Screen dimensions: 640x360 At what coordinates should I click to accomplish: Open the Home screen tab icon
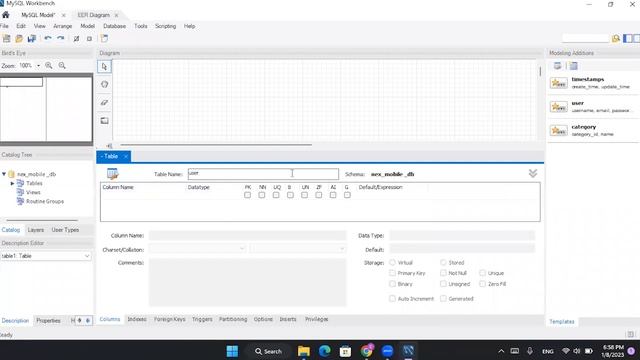coord(6,15)
